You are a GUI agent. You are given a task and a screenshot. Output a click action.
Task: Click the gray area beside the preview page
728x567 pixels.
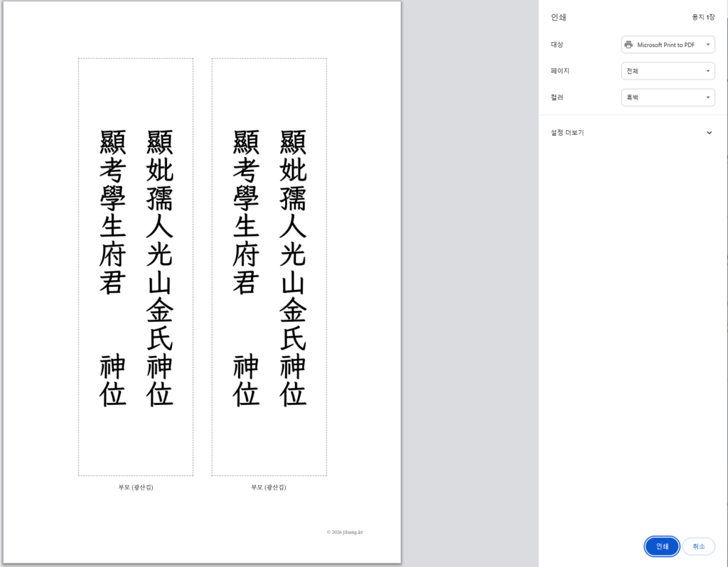[x=469, y=284]
